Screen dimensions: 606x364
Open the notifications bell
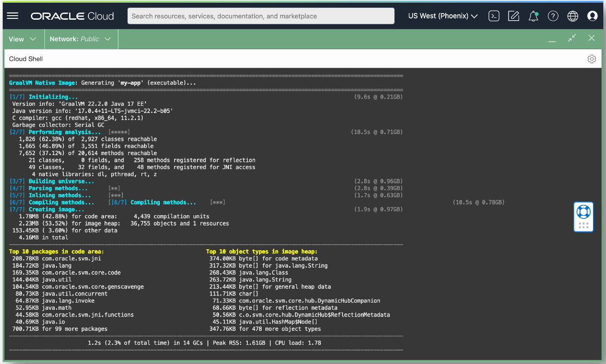[x=533, y=16]
